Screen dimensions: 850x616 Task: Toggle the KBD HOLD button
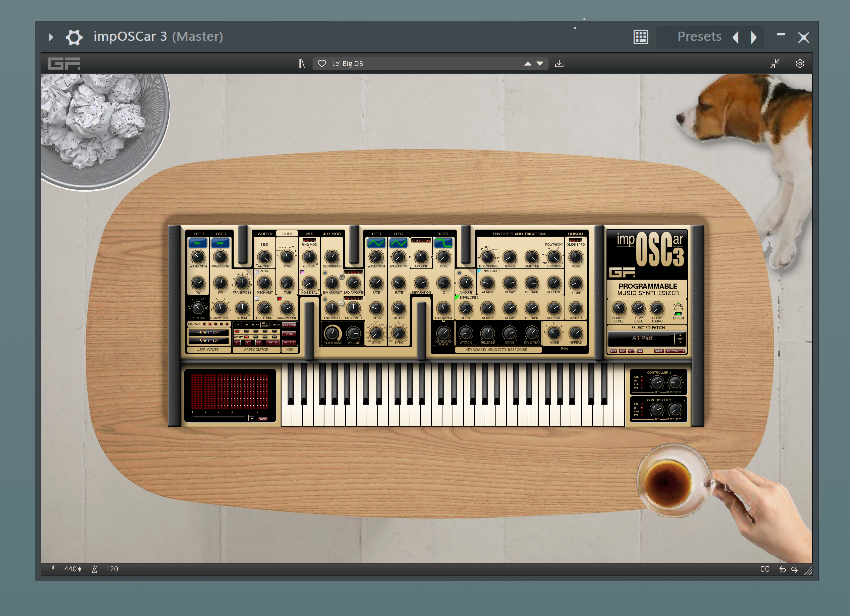[x=289, y=325]
